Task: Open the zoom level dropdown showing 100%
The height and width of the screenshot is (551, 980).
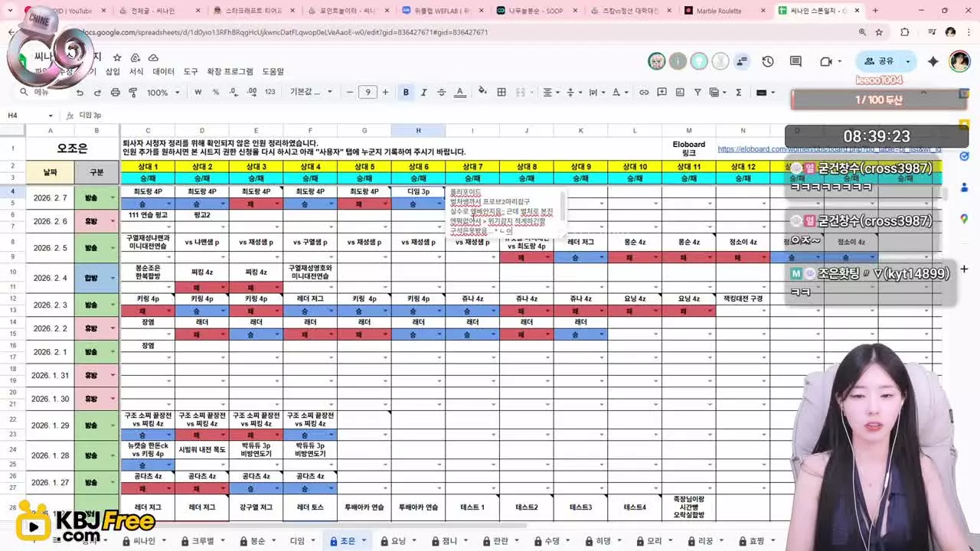Action: pos(162,93)
